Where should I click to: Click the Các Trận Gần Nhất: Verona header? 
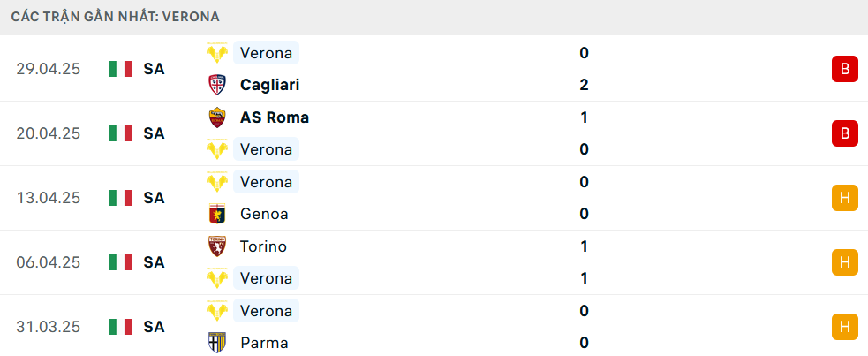115,17
